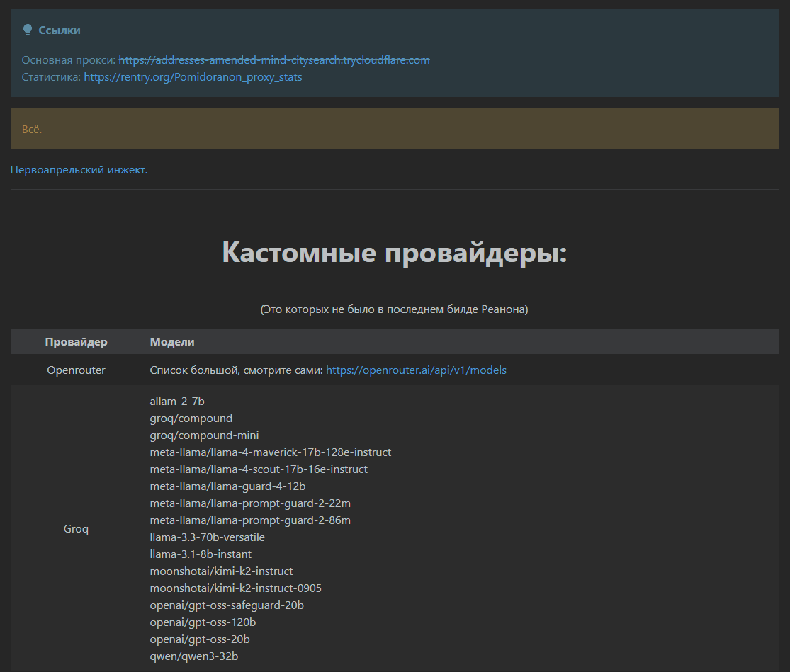Click the Статистика label
Viewport: 790px width, 672px height.
coord(51,77)
